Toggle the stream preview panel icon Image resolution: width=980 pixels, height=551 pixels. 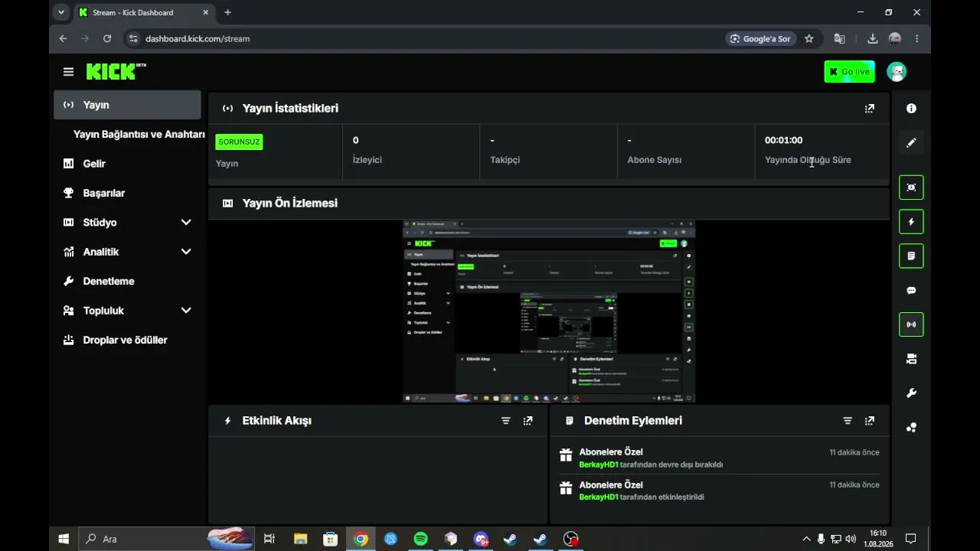[x=911, y=187]
